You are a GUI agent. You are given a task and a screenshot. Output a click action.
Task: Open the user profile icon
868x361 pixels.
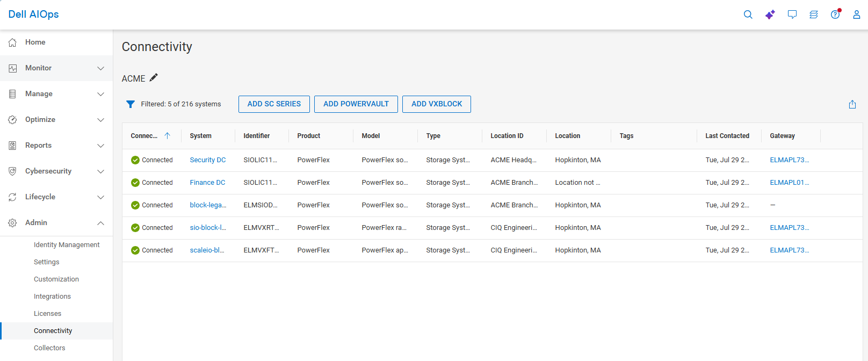pyautogui.click(x=857, y=15)
